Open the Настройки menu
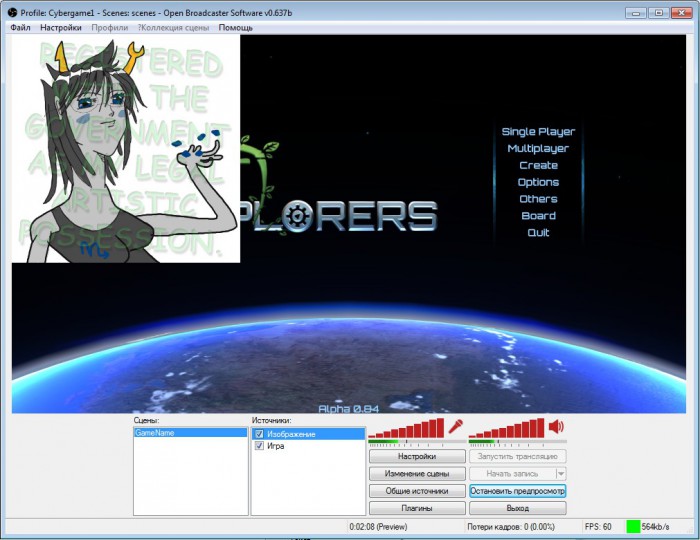The width and height of the screenshot is (700, 540). [60, 28]
